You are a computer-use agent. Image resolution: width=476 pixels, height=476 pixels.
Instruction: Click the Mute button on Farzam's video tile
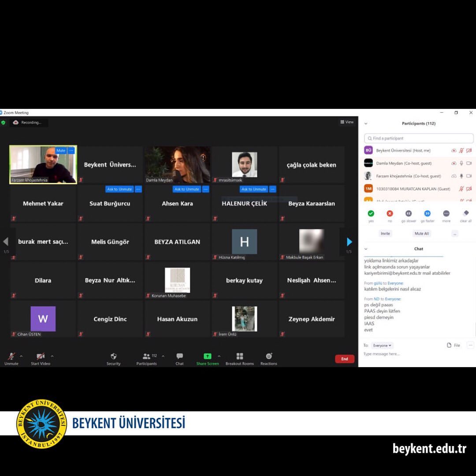(61, 151)
